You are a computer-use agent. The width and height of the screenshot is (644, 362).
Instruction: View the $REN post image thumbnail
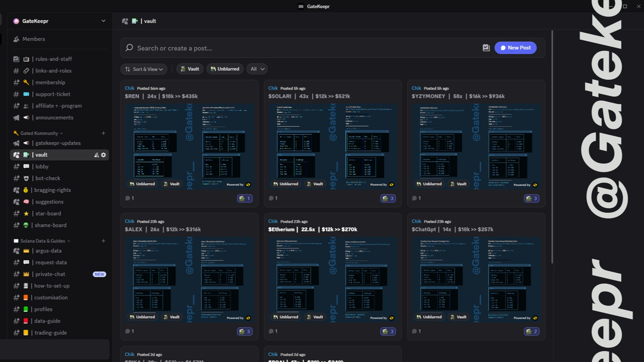190,146
